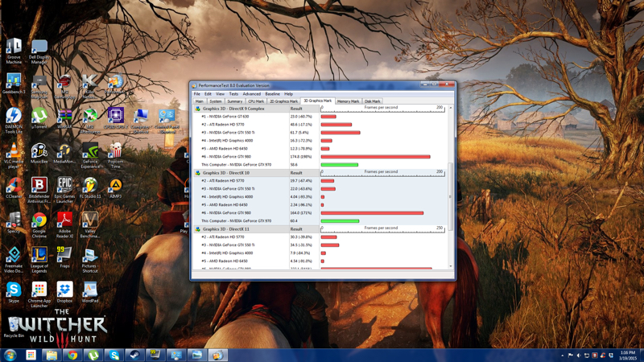Switch to the Summary tab
Viewport: 644px width, 362px height.
coord(234,101)
